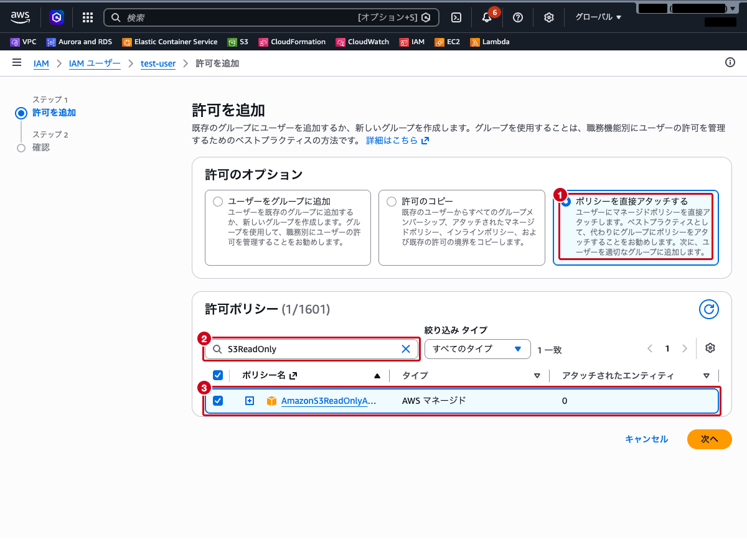This screenshot has height=560, width=747.
Task: Open the help question mark icon
Action: coord(518,17)
